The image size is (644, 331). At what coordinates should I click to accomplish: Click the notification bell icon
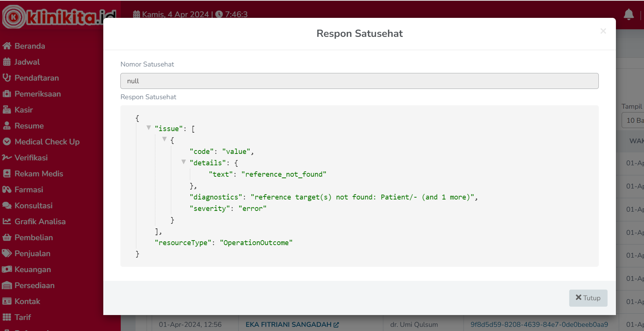[x=628, y=14]
